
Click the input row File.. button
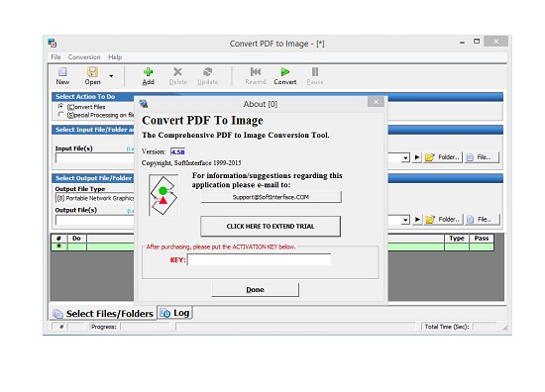click(483, 157)
